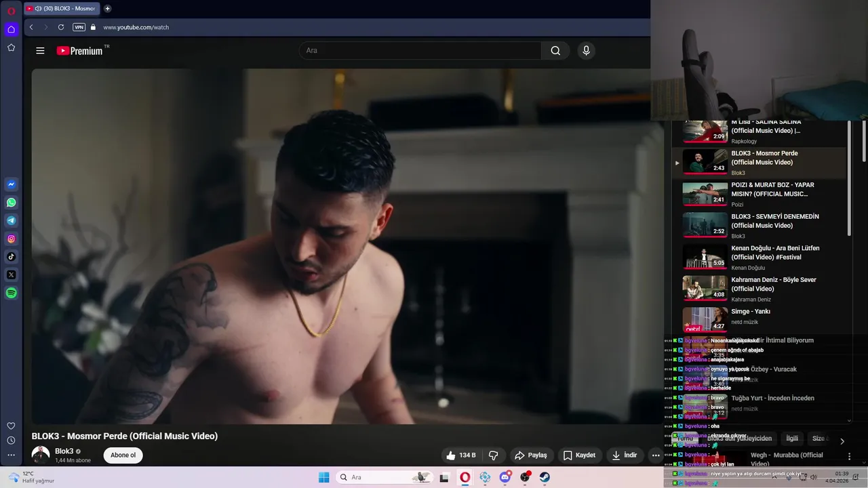868x488 pixels.
Task: Open the Windows Start menu
Action: (x=324, y=477)
